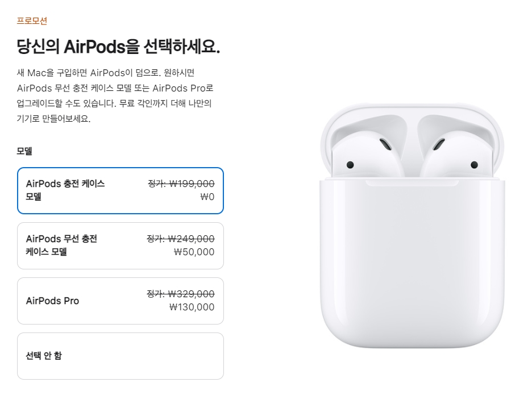The width and height of the screenshot is (532, 395).
Task: Click the 당신의 AirPods을 선택하세요 heading
Action: (x=118, y=46)
